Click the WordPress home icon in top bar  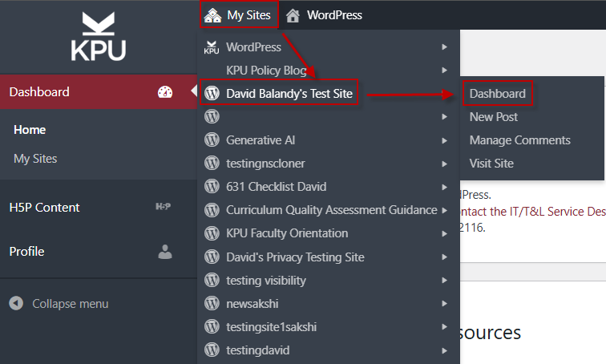[x=293, y=15]
